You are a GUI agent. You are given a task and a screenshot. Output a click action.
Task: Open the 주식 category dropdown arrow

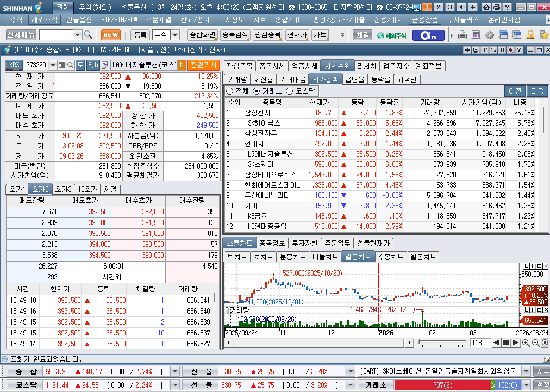(x=175, y=34)
